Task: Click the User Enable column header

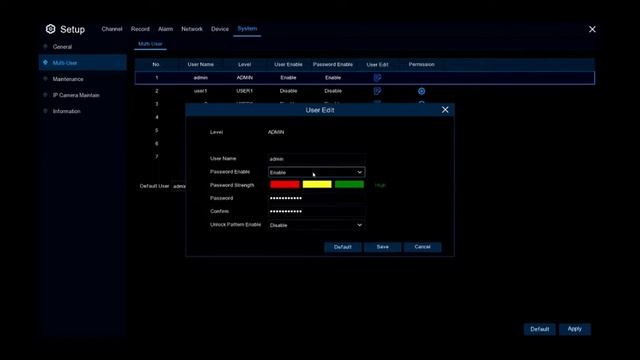Action: (288, 64)
